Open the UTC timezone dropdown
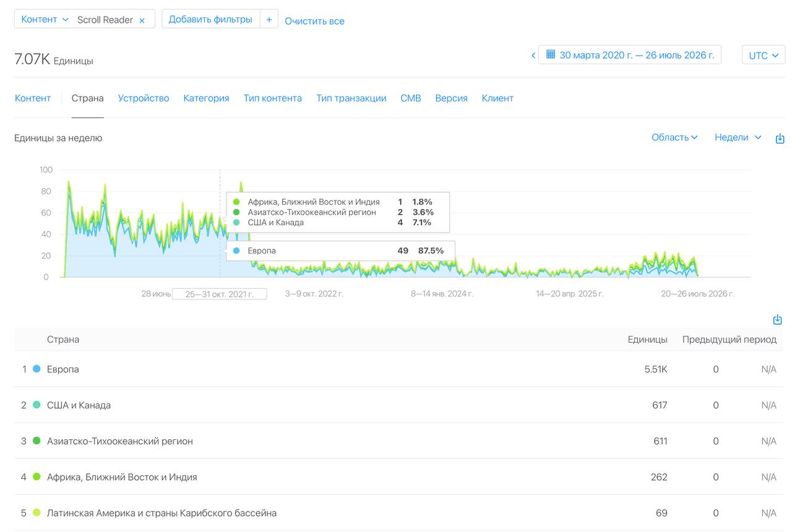Screen dimensions: 792x532 pos(764,55)
